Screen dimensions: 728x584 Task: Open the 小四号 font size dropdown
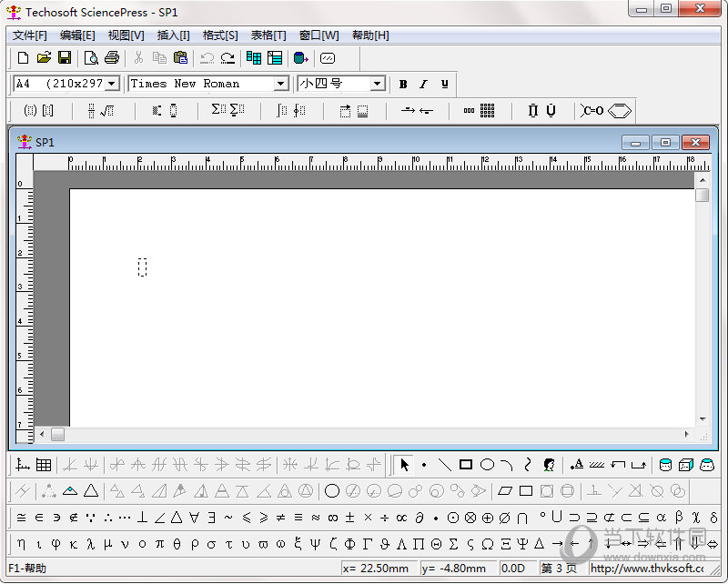[x=378, y=84]
